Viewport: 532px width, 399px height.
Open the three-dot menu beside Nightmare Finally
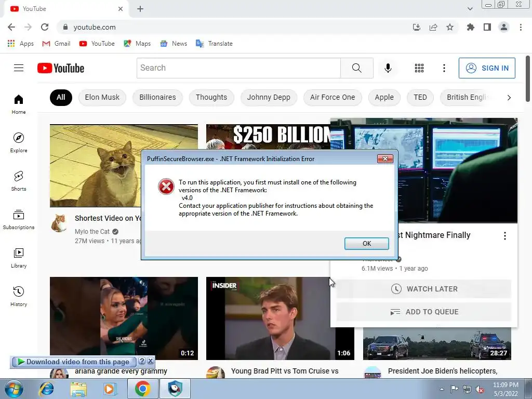click(x=505, y=236)
